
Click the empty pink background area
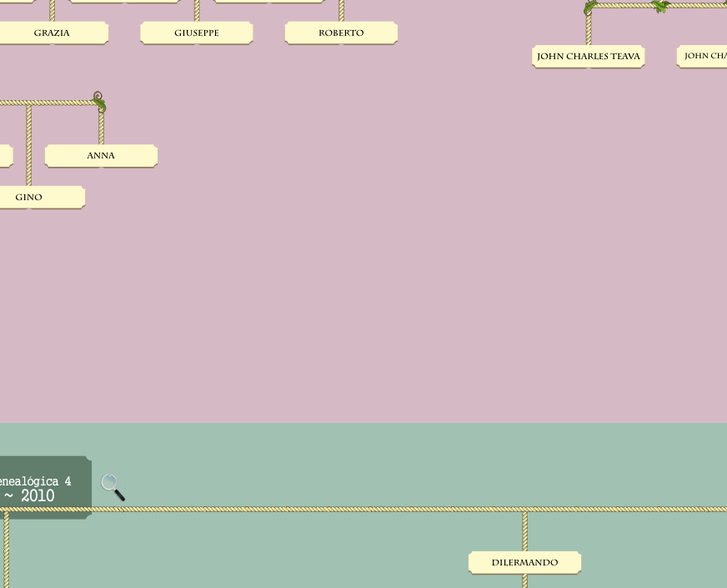coord(375,250)
